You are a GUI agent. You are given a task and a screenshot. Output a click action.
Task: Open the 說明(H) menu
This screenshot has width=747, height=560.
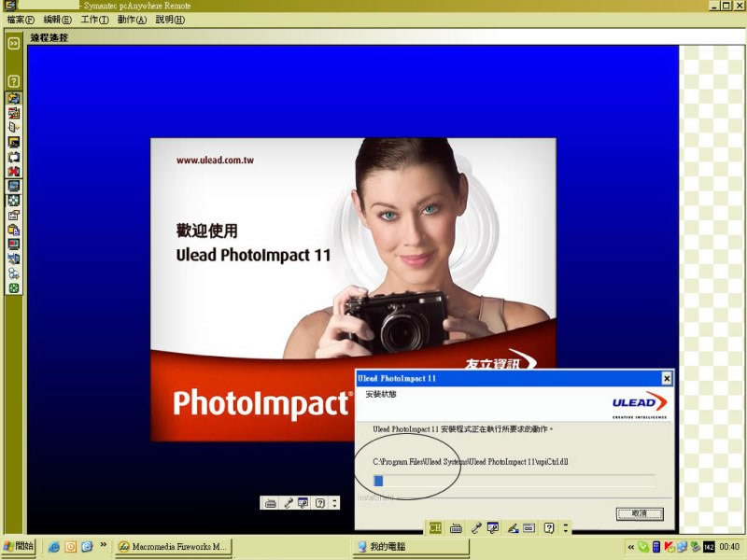click(x=170, y=20)
